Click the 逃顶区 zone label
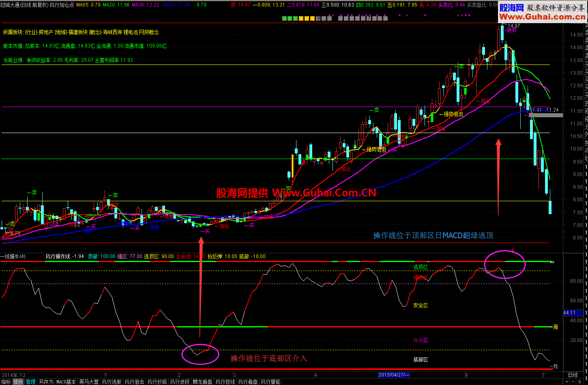588x385 pixels. pyautogui.click(x=421, y=267)
